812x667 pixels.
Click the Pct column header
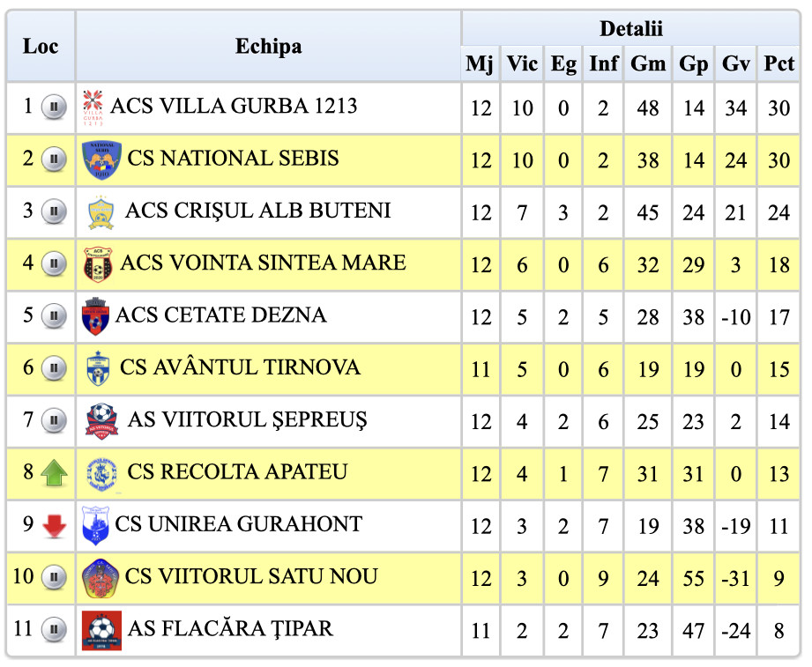[x=778, y=63]
